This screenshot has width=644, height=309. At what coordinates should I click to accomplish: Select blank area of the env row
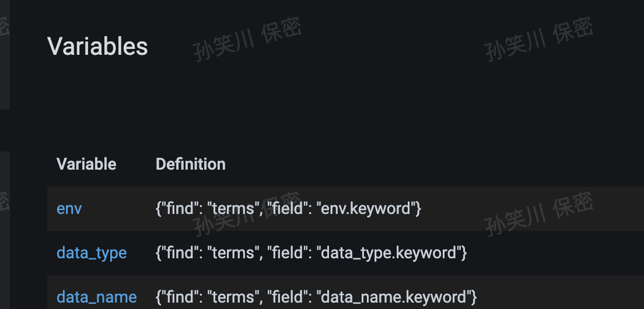coord(534,209)
